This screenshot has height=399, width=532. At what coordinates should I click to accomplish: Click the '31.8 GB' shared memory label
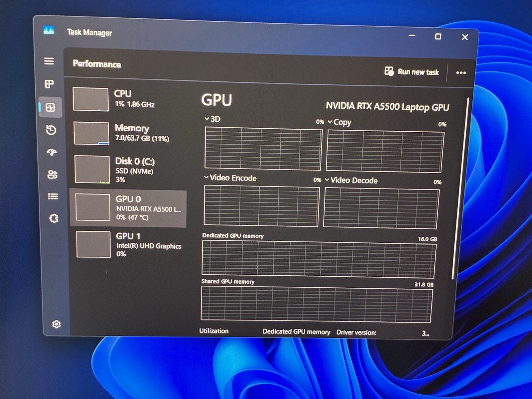pyautogui.click(x=424, y=285)
